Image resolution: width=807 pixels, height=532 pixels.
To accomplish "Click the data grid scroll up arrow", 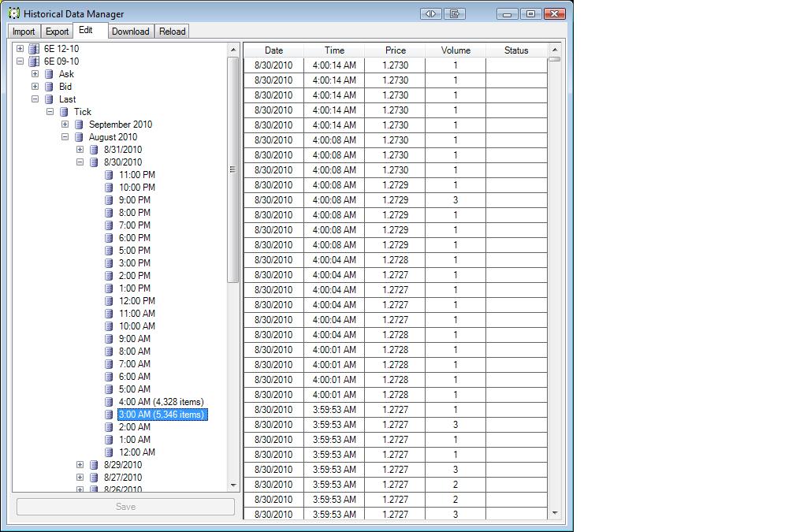I will [554, 50].
